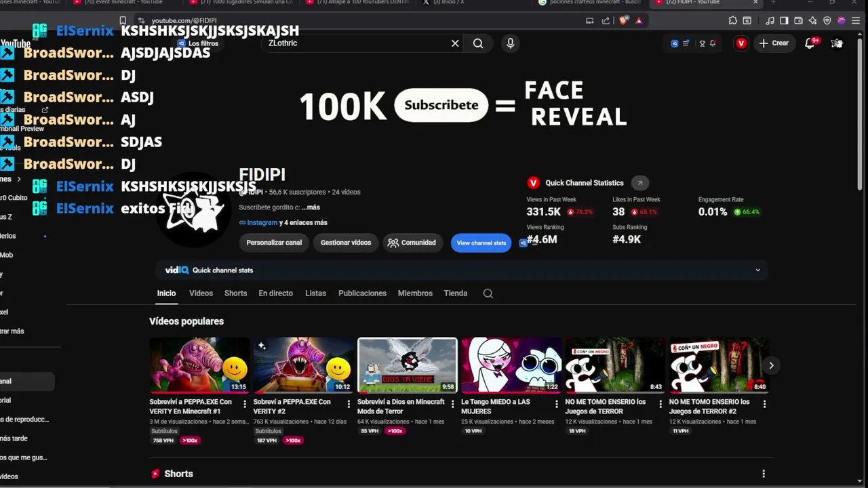This screenshot has width=868, height=488.
Task: Open Juegos de TERROR 8:43 video thumbnail
Action: (615, 365)
